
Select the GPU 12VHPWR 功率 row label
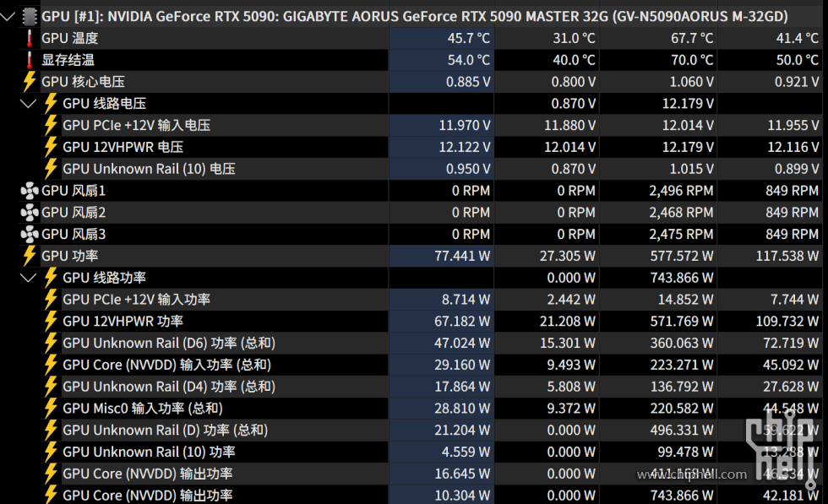pyautogui.click(x=123, y=321)
